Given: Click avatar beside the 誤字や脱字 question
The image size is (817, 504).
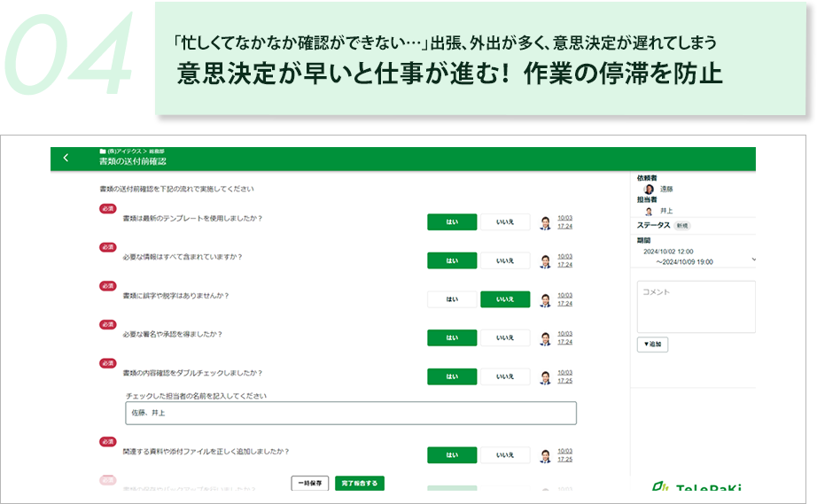Looking at the screenshot, I should (x=546, y=300).
